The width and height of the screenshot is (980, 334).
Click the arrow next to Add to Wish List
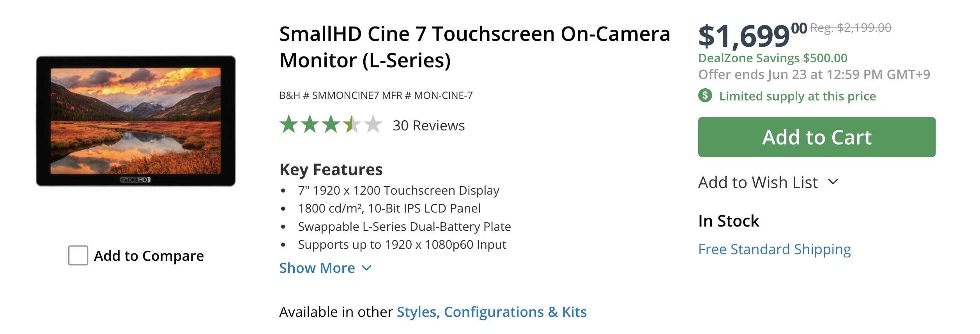833,182
